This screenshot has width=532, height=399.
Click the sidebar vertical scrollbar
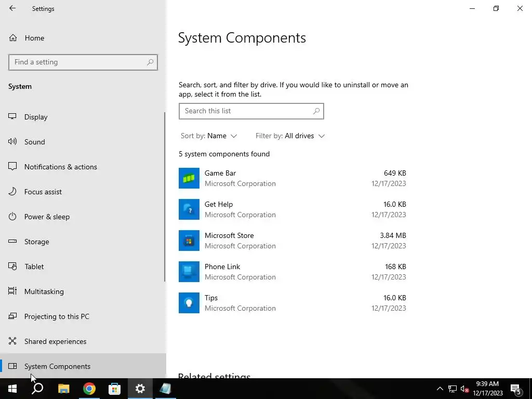pyautogui.click(x=165, y=197)
